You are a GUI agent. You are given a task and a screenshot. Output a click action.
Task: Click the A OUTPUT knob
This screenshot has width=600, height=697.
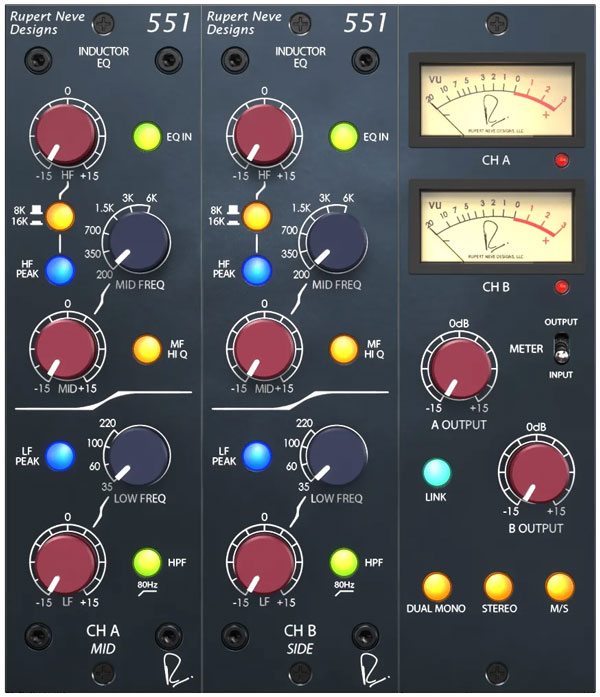[459, 368]
